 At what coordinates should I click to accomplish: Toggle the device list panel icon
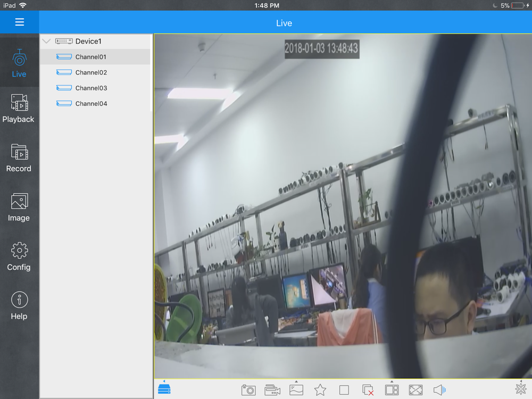(164, 388)
